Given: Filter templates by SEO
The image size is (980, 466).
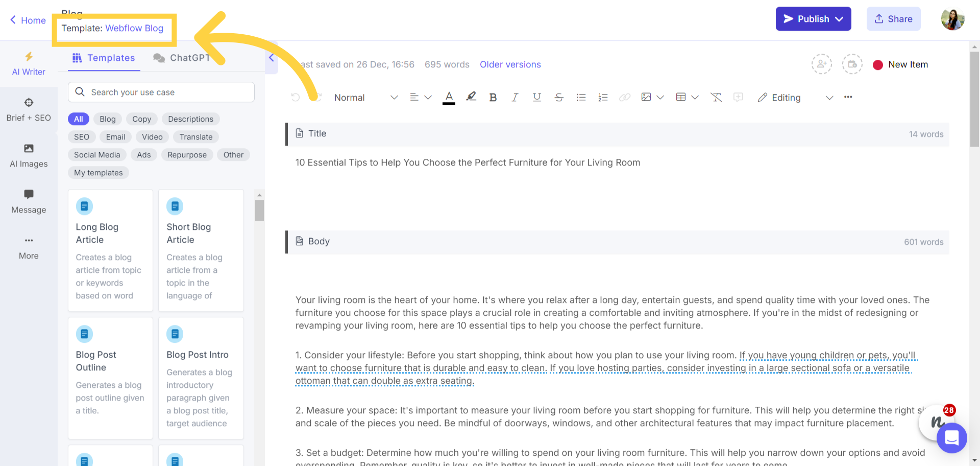Looking at the screenshot, I should coord(82,137).
